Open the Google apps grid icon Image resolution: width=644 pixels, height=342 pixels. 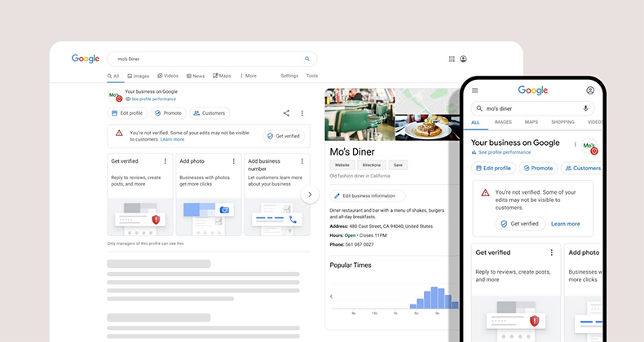pos(452,59)
